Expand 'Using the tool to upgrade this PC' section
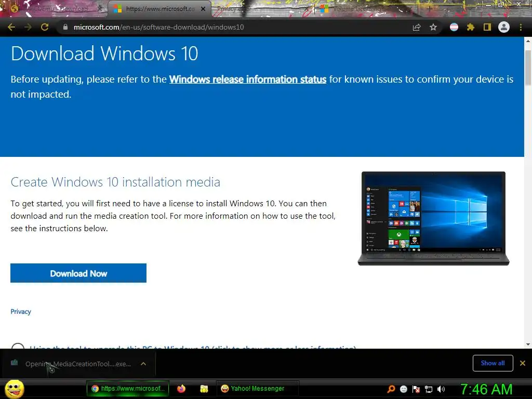The height and width of the screenshot is (399, 532). point(192,347)
